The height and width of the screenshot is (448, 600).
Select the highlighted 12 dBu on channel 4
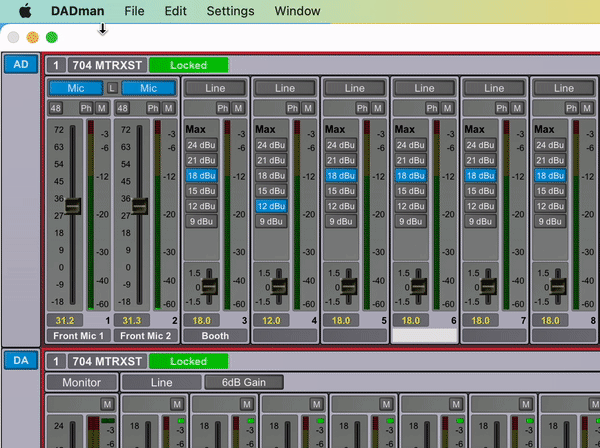click(271, 206)
